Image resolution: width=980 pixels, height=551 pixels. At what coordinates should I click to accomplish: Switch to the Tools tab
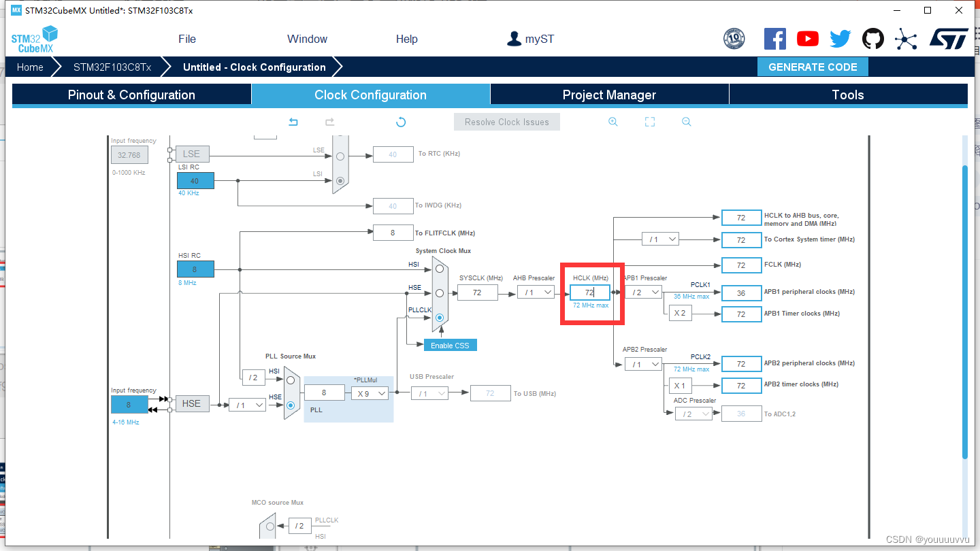click(x=848, y=95)
